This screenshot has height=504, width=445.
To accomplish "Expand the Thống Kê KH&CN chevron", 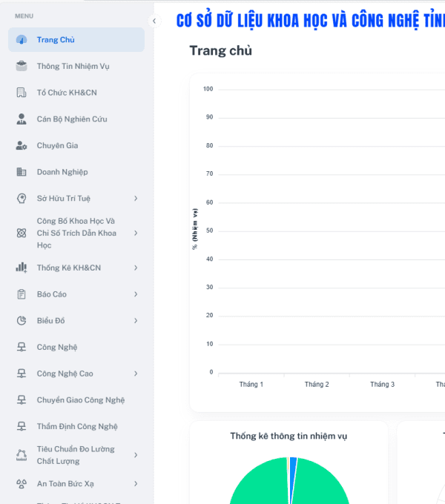I will pos(136,268).
